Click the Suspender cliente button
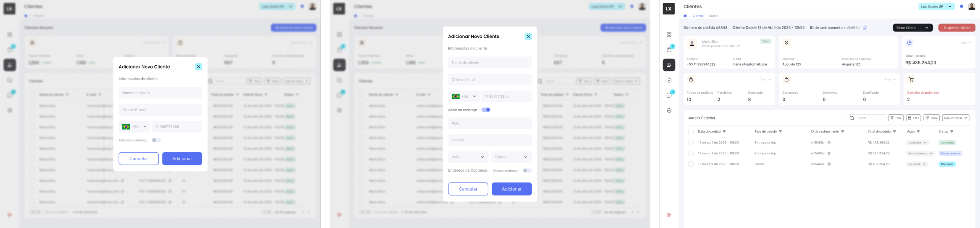The width and height of the screenshot is (980, 228). [x=957, y=28]
